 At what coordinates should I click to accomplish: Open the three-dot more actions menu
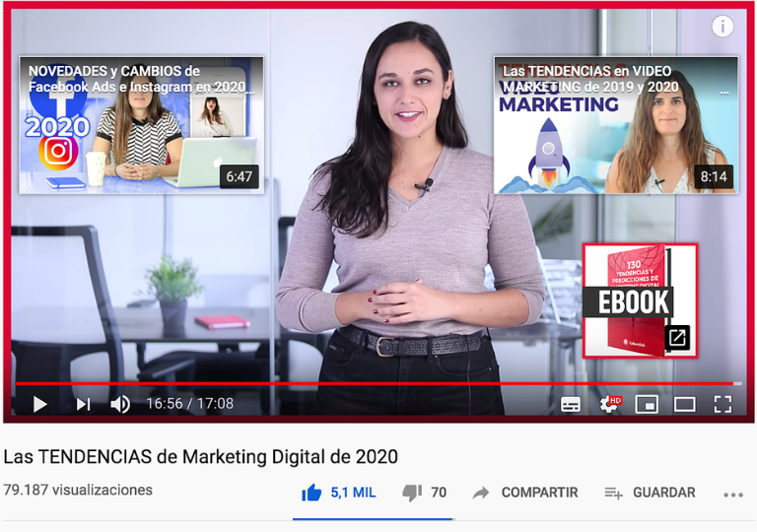coord(733,495)
